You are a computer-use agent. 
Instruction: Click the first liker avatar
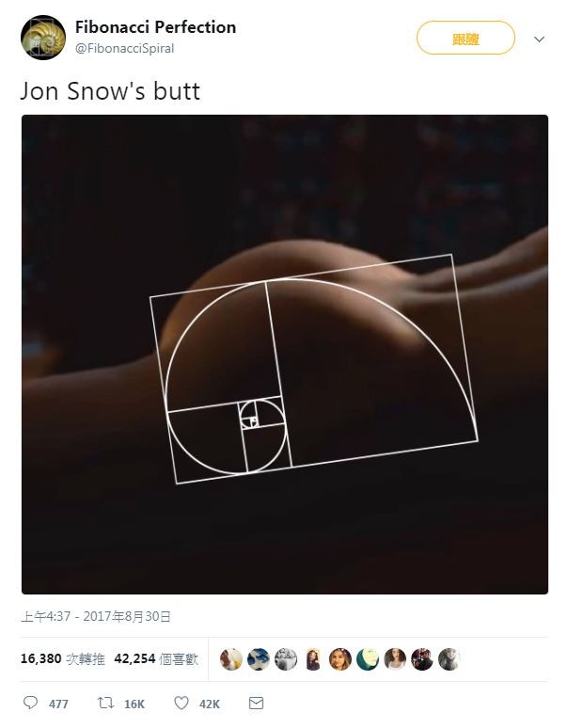(x=231, y=659)
